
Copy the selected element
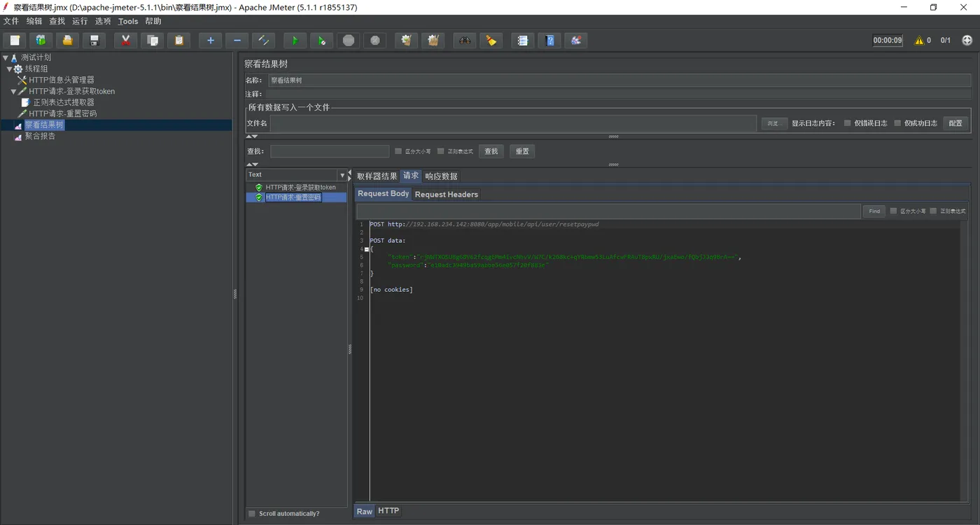[152, 40]
